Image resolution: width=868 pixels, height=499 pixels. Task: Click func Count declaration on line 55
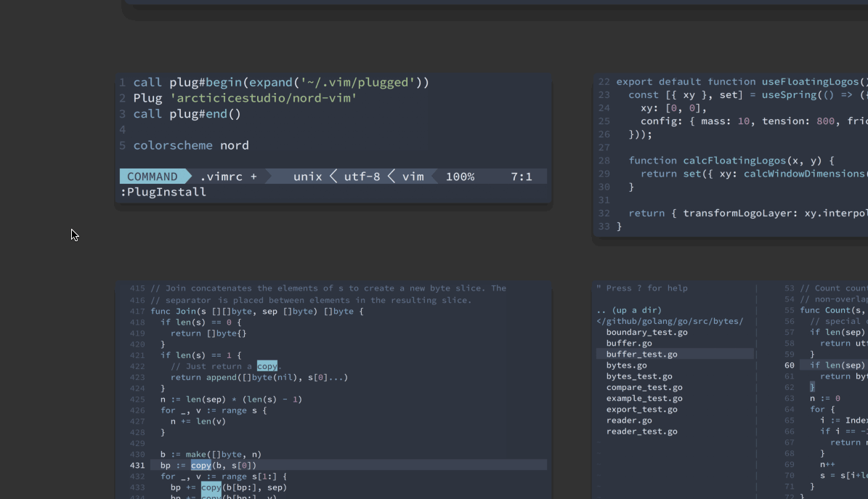point(834,310)
